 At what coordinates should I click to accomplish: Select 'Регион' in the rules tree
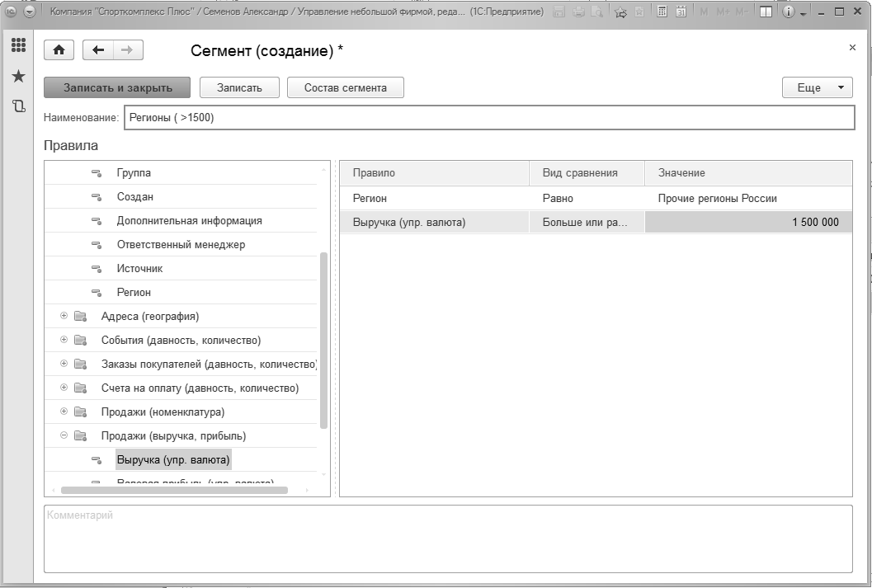[134, 292]
